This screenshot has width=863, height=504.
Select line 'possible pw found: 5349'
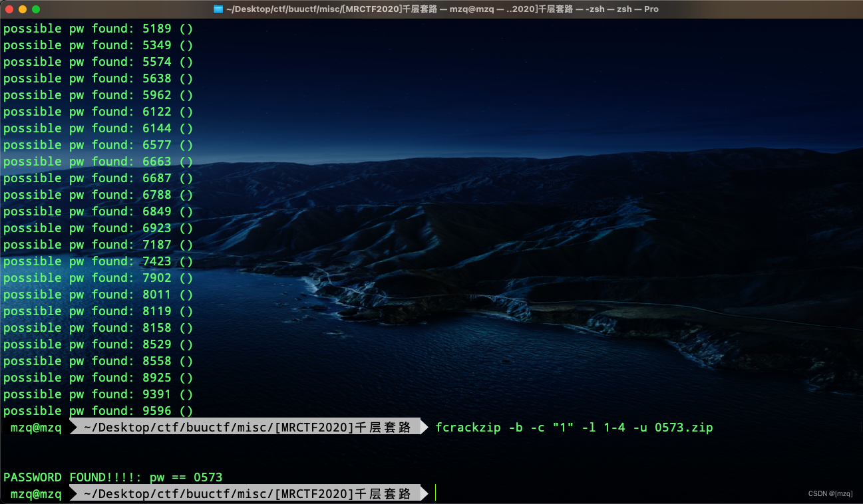click(x=98, y=45)
